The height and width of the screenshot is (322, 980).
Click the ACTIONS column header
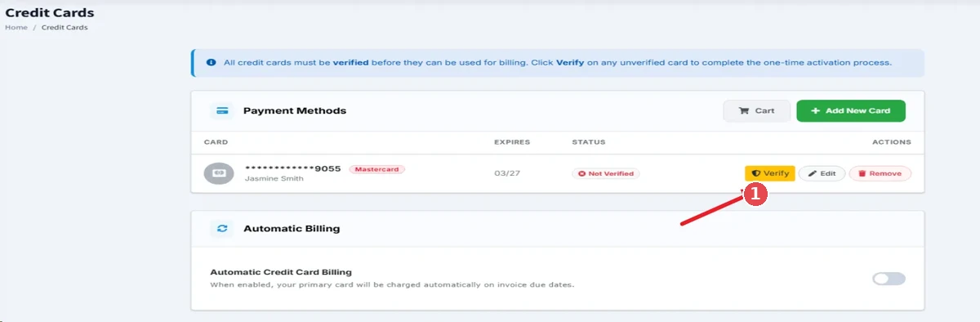point(892,142)
